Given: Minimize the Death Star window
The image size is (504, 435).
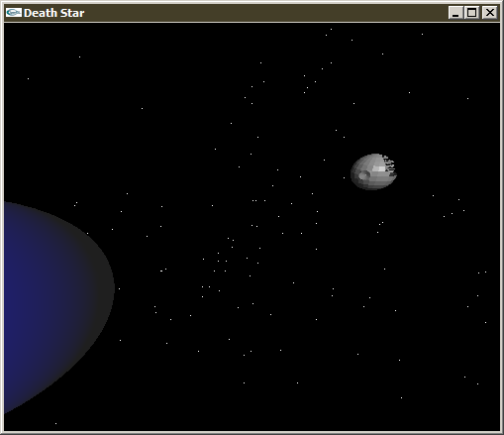Looking at the screenshot, I should (x=455, y=13).
